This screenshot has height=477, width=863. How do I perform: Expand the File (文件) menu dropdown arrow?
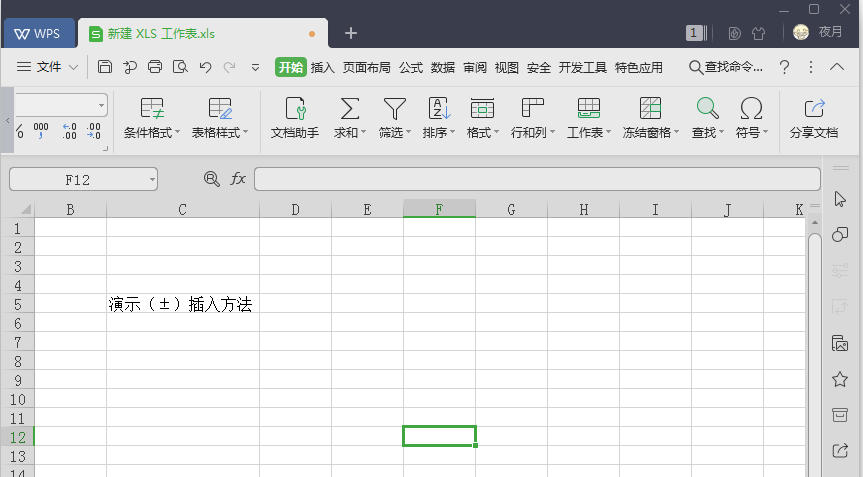[x=73, y=68]
